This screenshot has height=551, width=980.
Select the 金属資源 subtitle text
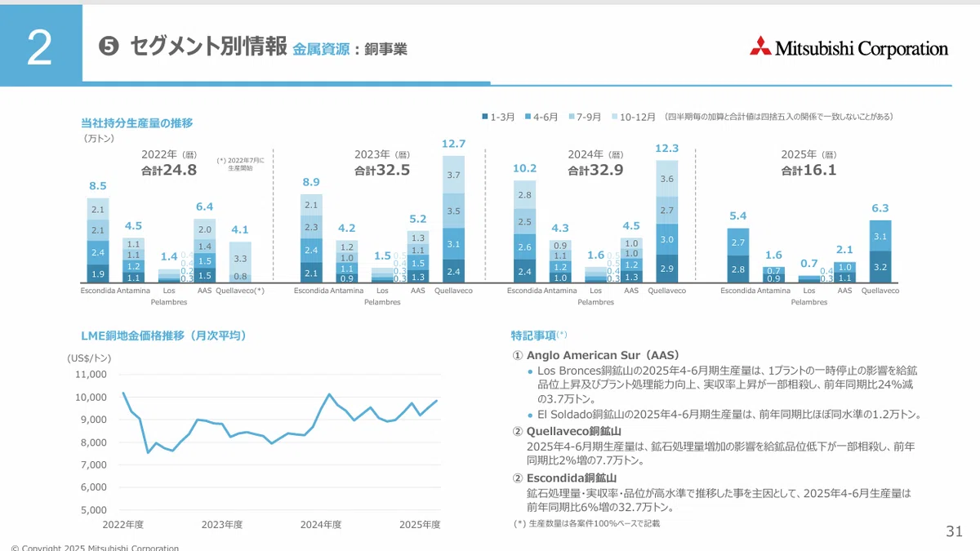pyautogui.click(x=321, y=50)
